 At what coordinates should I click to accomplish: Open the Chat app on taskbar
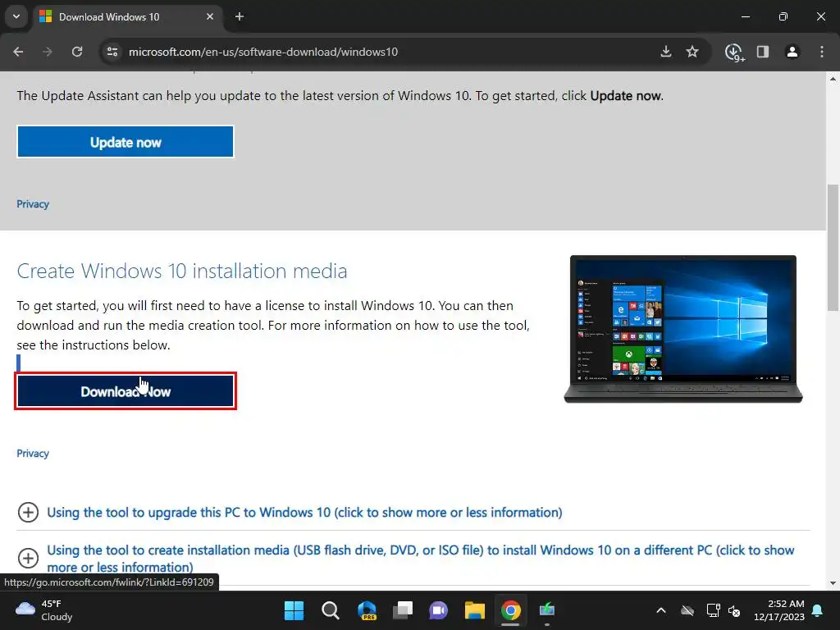438,610
